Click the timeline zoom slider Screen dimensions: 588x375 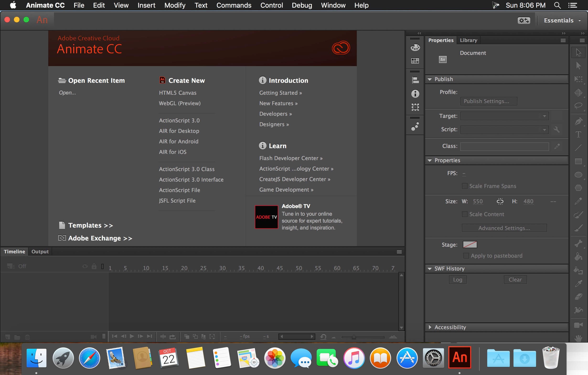coord(363,337)
